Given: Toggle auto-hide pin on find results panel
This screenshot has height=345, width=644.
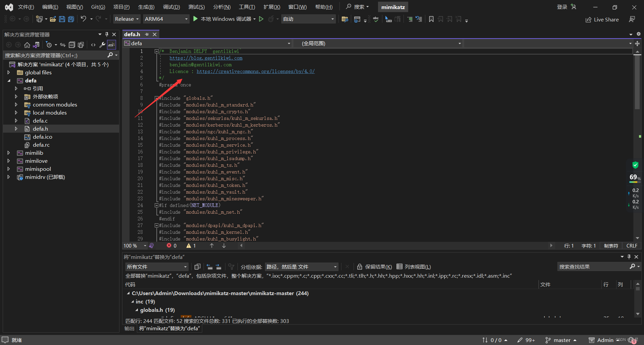Looking at the screenshot, I should (x=629, y=257).
